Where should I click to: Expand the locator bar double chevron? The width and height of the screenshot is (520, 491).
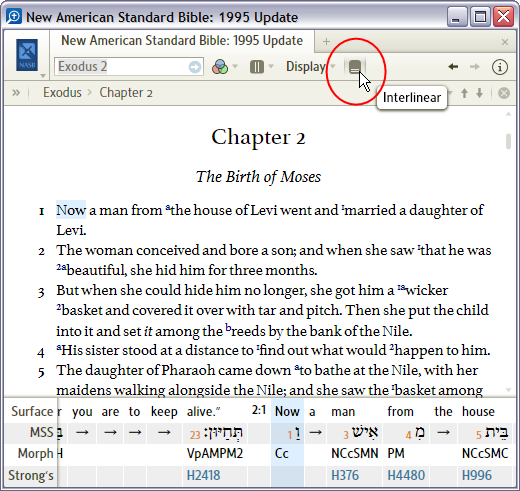pyautogui.click(x=16, y=92)
